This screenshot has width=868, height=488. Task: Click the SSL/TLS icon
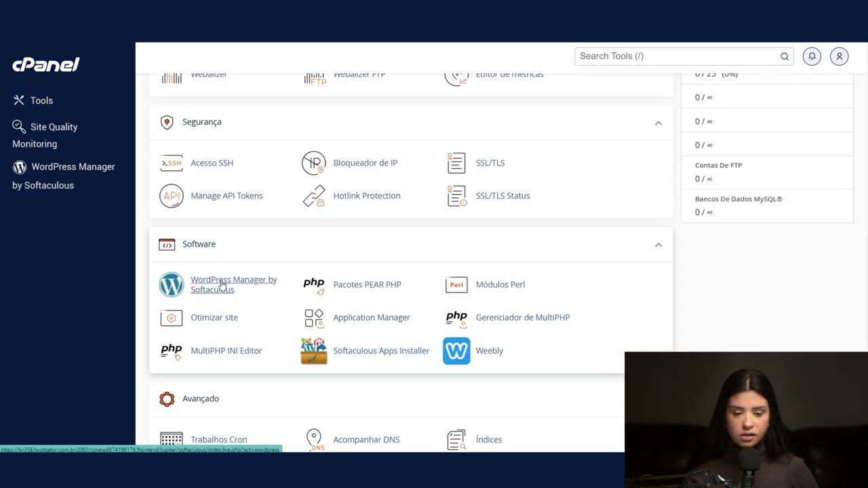click(x=456, y=163)
